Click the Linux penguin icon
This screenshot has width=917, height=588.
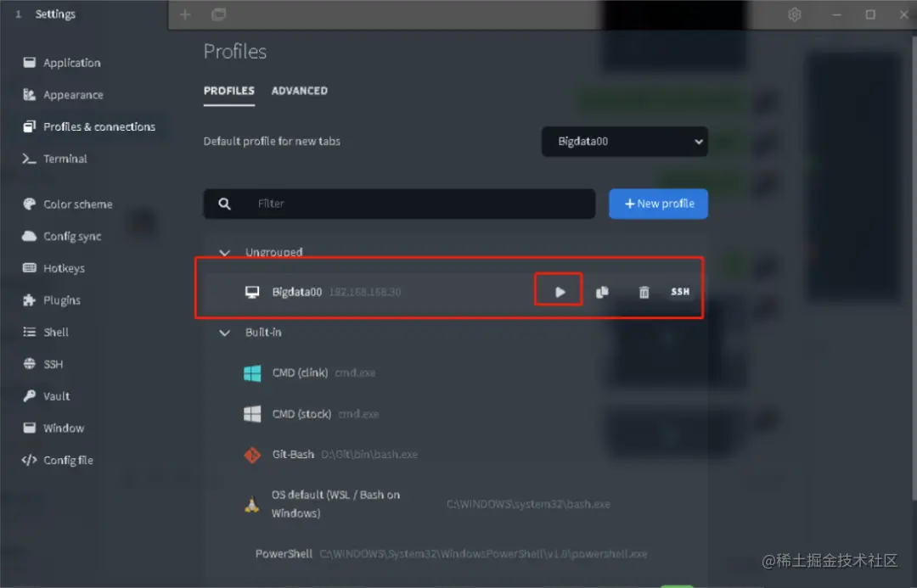pos(252,504)
